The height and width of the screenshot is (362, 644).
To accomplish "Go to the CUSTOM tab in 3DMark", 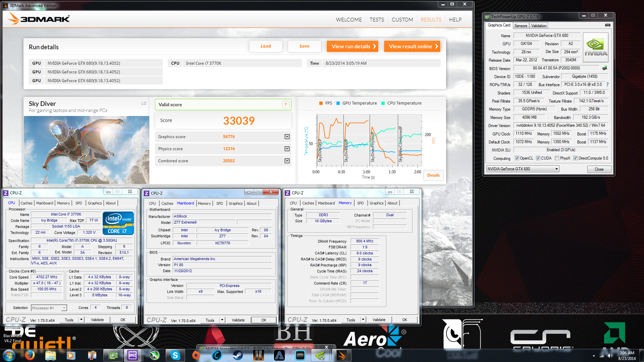I will pos(402,20).
